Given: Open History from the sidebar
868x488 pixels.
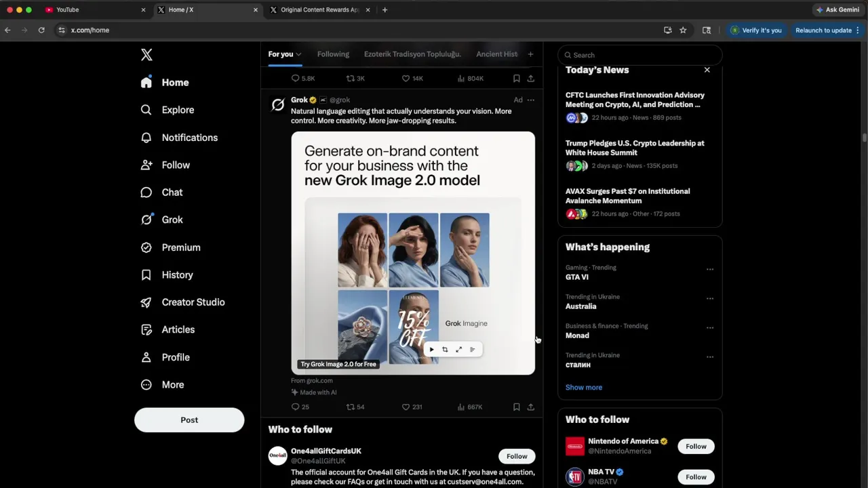Looking at the screenshot, I should point(167,274).
